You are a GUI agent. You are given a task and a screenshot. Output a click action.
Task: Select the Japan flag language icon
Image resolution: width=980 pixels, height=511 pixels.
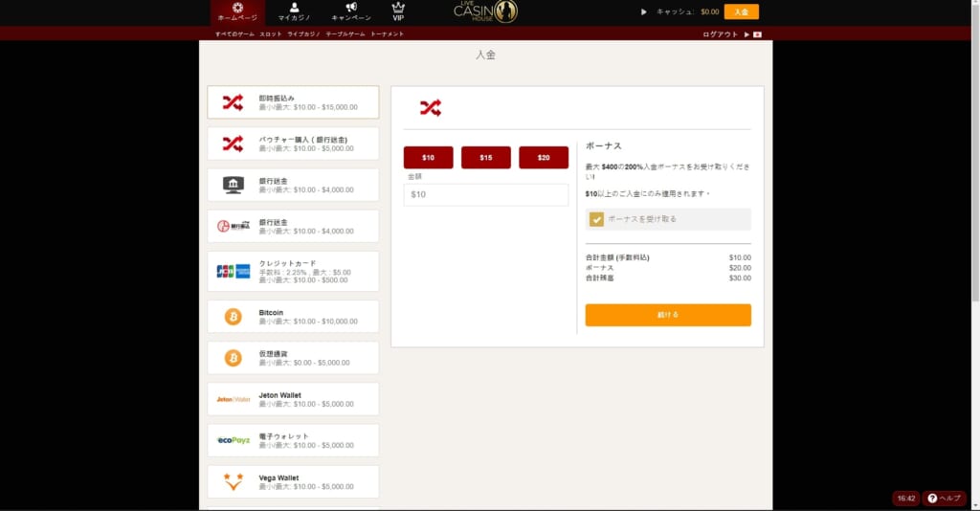pos(758,34)
